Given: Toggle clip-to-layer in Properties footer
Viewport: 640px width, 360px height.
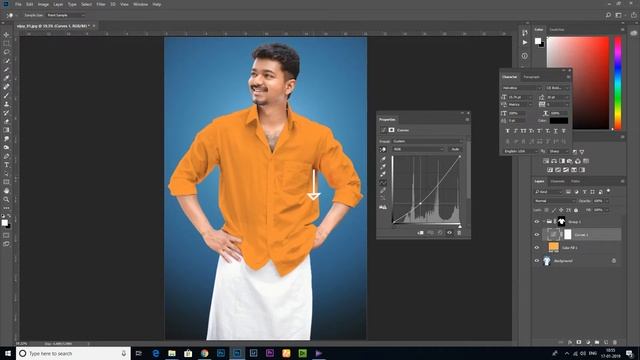Looking at the screenshot, I should 420,233.
